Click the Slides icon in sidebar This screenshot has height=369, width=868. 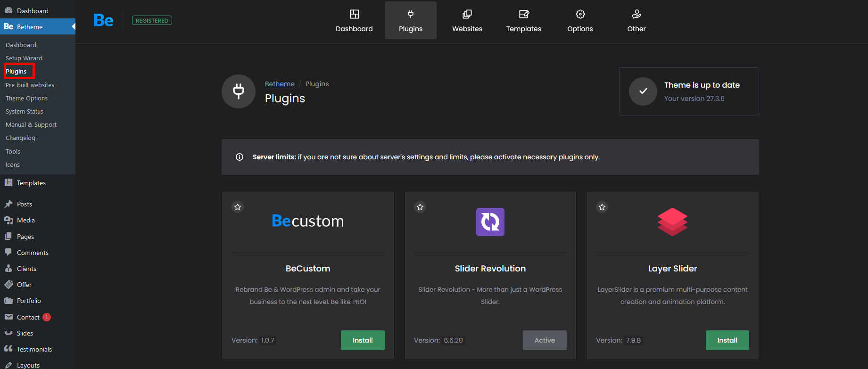coord(8,333)
